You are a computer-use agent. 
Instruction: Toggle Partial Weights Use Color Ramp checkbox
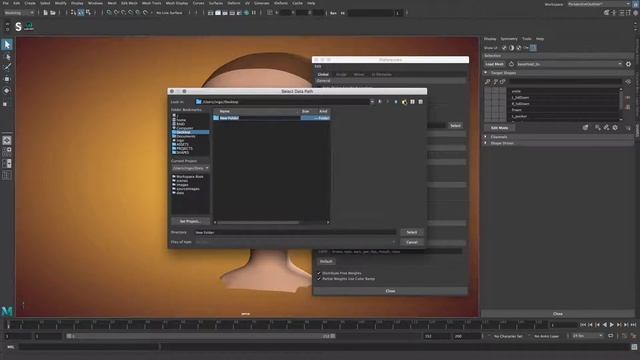click(319, 279)
